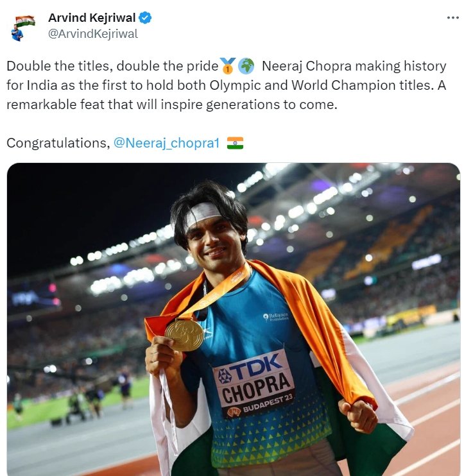Click the word "Congratulations," in the tweet
Image resolution: width=464 pixels, height=476 pixels.
(58, 143)
